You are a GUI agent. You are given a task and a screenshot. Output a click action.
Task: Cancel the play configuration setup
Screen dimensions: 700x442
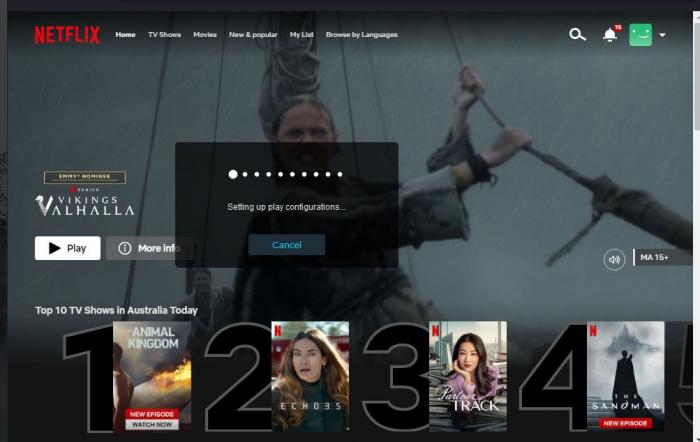[287, 245]
